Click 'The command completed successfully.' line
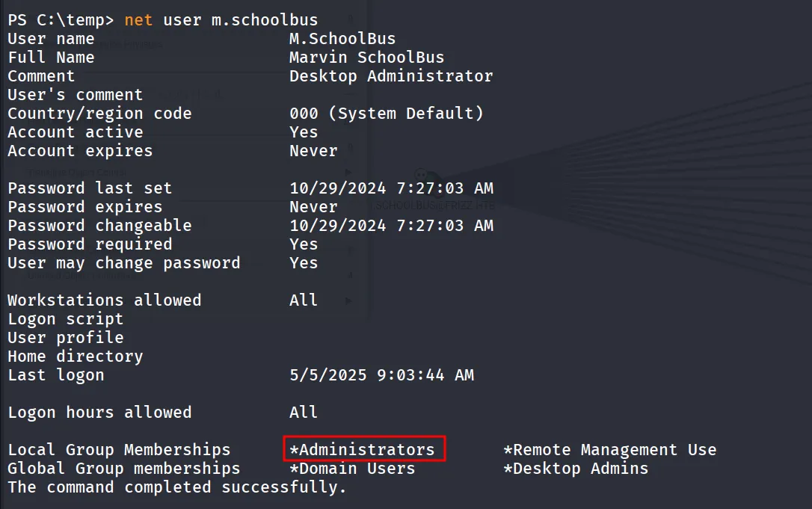The image size is (812, 509). pyautogui.click(x=176, y=487)
